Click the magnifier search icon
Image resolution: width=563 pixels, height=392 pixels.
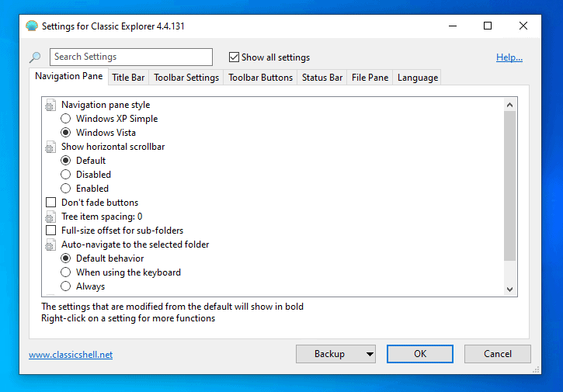pyautogui.click(x=36, y=57)
